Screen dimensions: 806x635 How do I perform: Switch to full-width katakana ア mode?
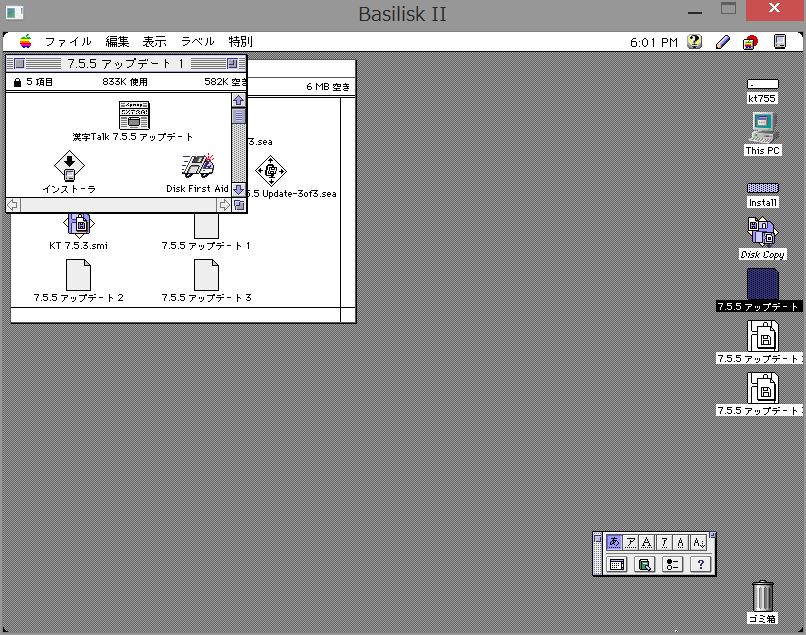pyautogui.click(x=631, y=542)
